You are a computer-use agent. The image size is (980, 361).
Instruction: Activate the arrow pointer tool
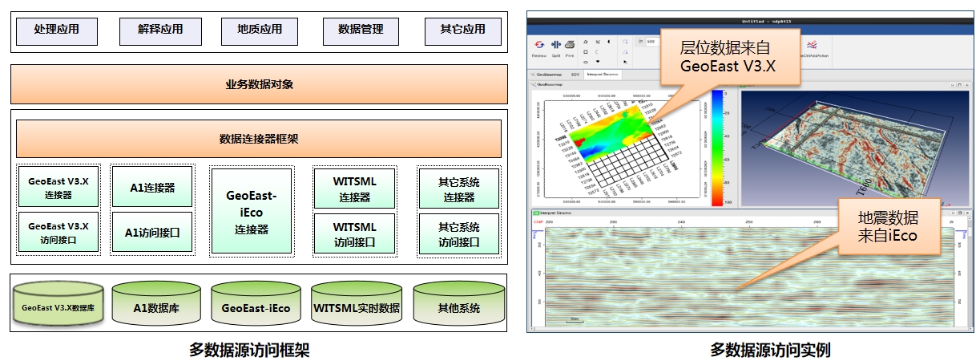point(625,61)
